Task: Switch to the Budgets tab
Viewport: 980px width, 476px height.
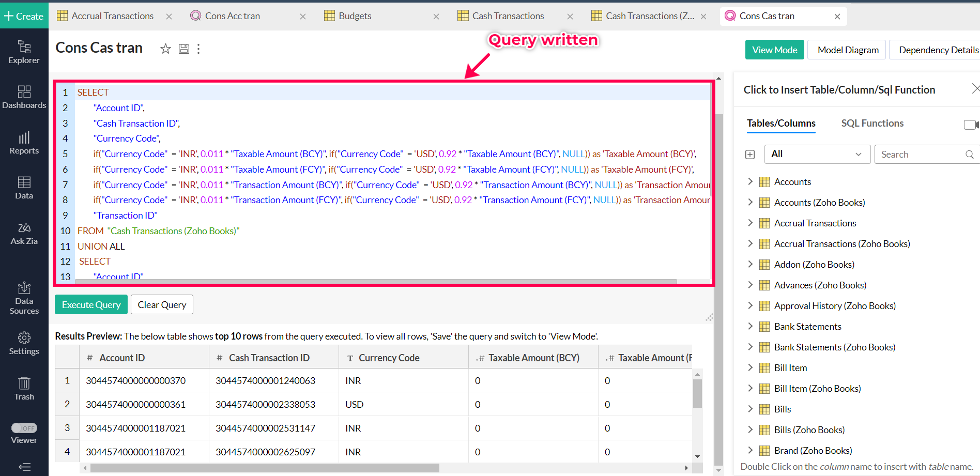Action: (x=355, y=16)
